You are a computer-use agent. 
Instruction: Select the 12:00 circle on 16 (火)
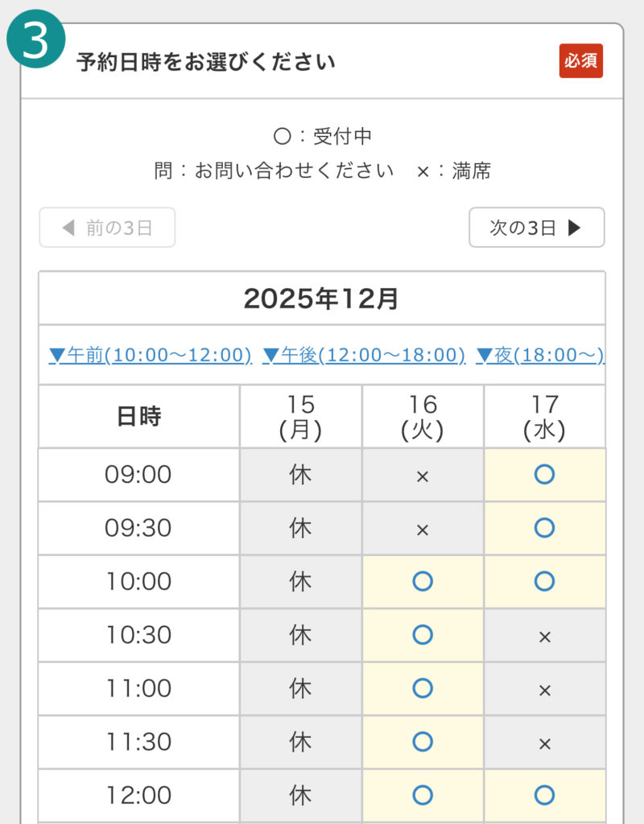tap(423, 795)
